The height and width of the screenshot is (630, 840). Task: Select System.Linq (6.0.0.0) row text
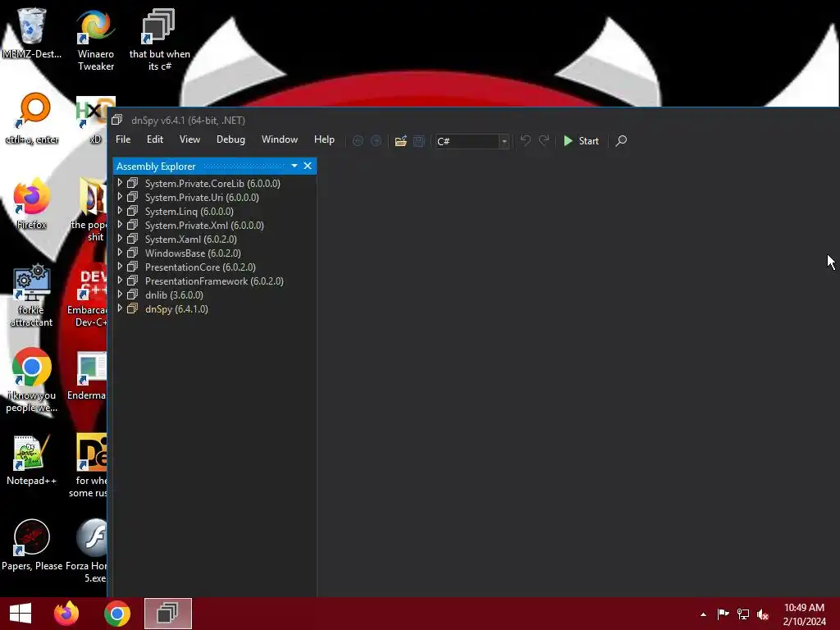tap(189, 211)
